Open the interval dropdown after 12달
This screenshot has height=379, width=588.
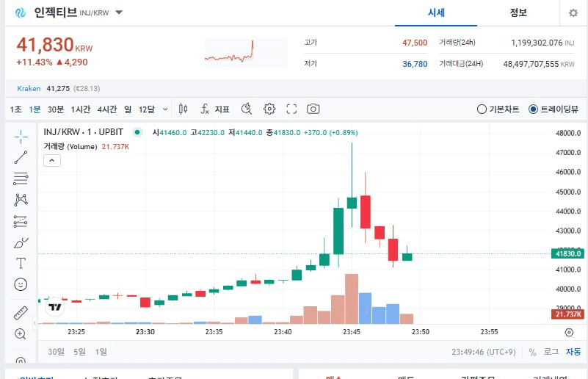tap(165, 109)
